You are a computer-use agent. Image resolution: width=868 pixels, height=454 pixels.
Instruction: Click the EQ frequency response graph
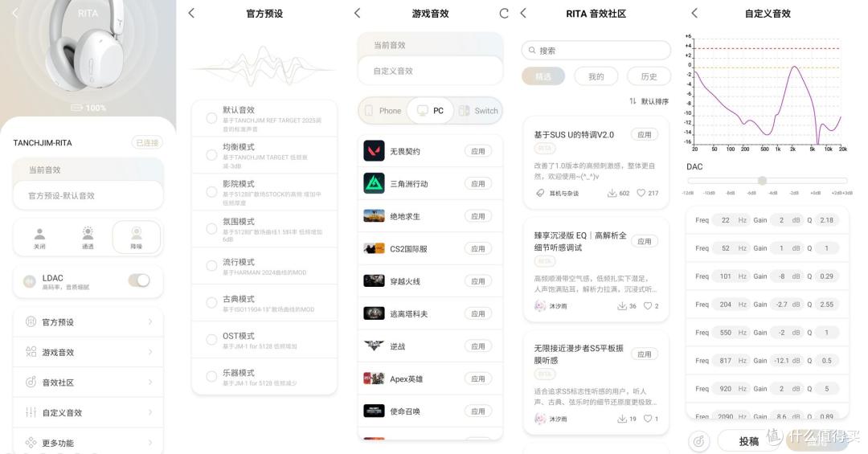(768, 92)
